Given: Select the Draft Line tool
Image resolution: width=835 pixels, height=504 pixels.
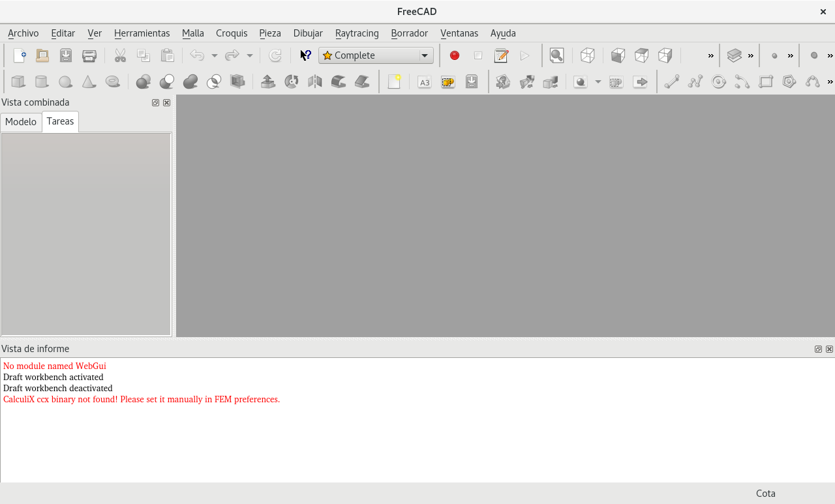Looking at the screenshot, I should pos(672,82).
